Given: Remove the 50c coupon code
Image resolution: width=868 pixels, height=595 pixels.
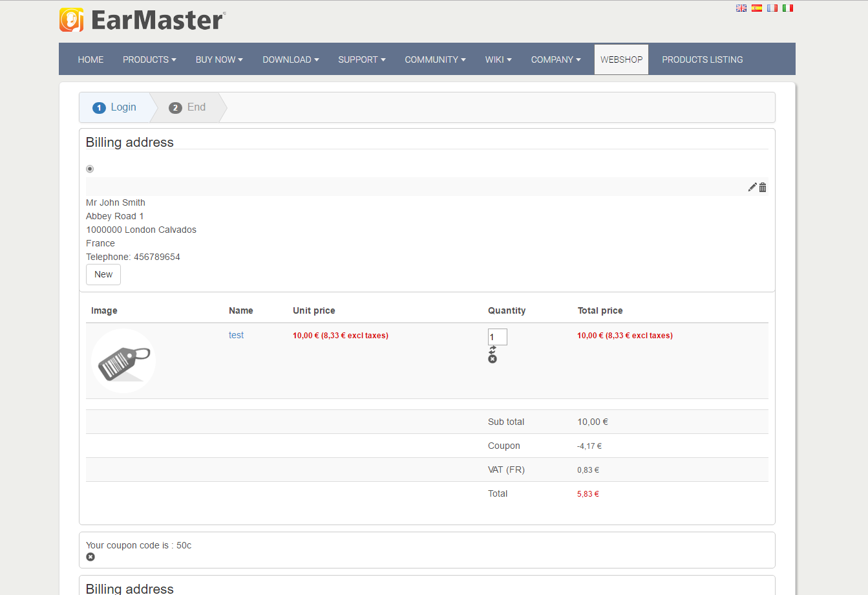Looking at the screenshot, I should [x=90, y=557].
